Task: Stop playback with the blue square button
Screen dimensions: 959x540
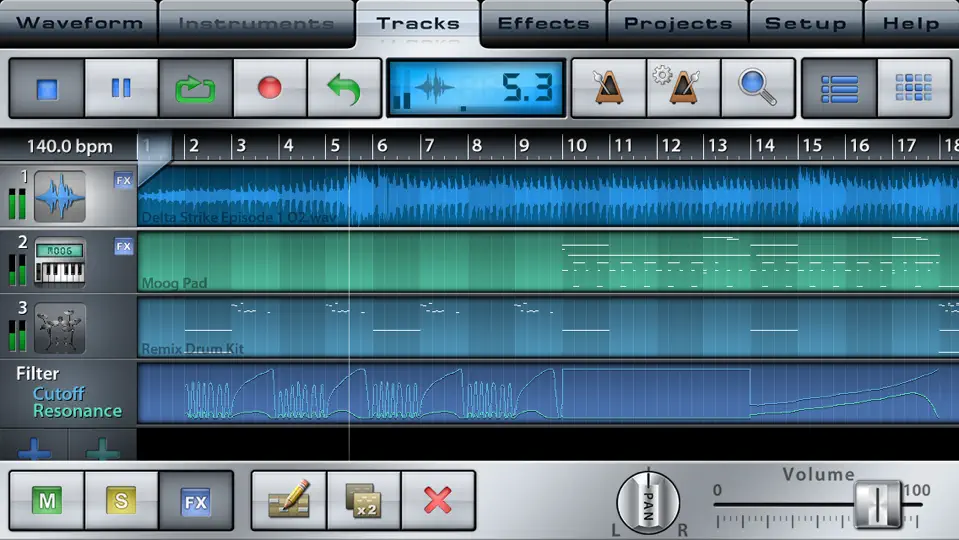Action: coord(47,88)
